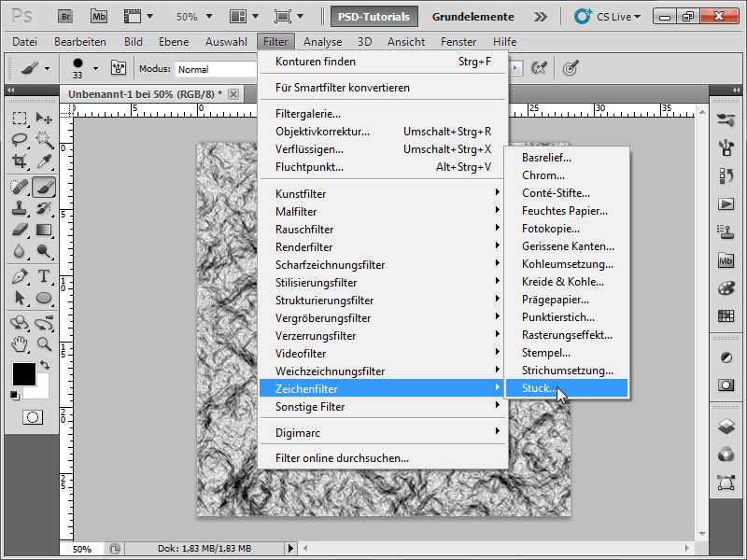Image resolution: width=747 pixels, height=560 pixels.
Task: Click the zoom percentage field in status bar
Action: (82, 549)
